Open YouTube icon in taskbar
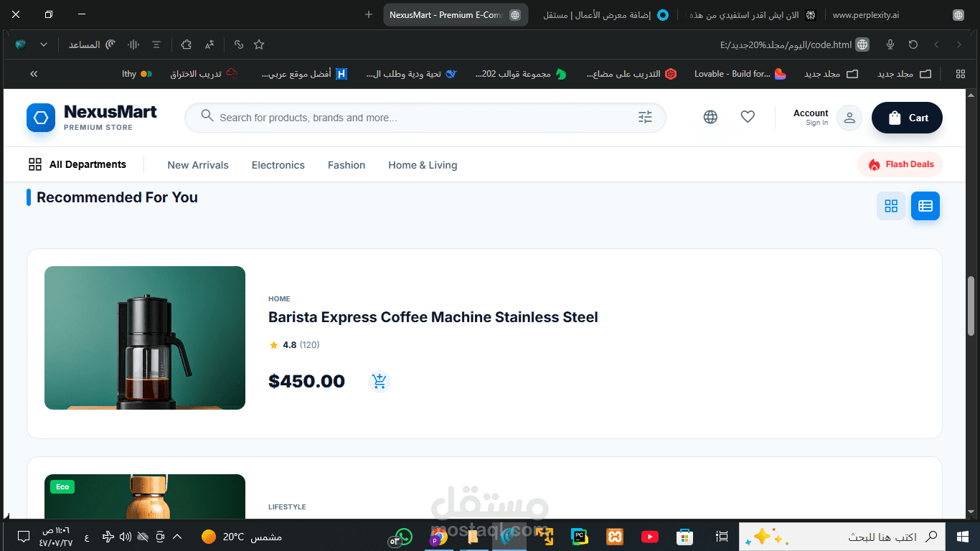Viewport: 980px width, 551px height. click(x=650, y=537)
